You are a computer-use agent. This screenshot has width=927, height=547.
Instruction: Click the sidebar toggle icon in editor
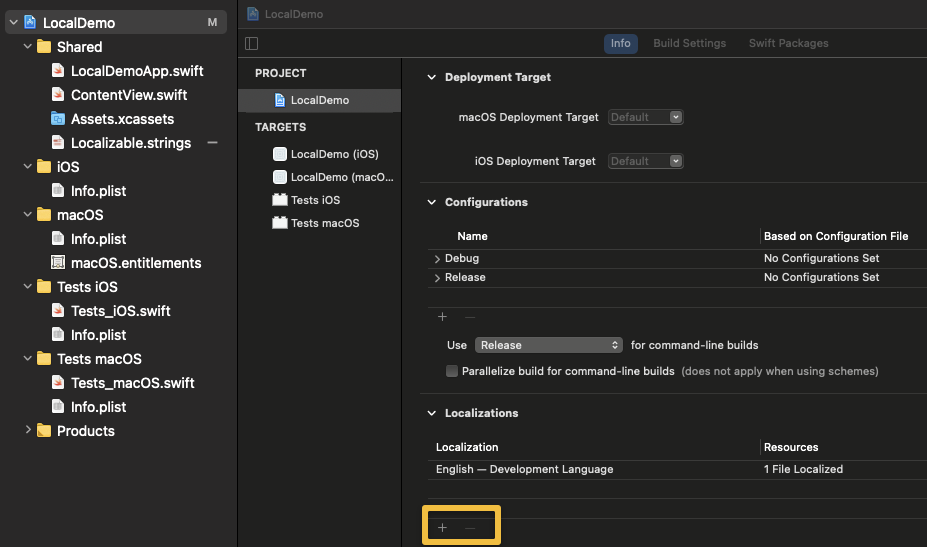252,43
